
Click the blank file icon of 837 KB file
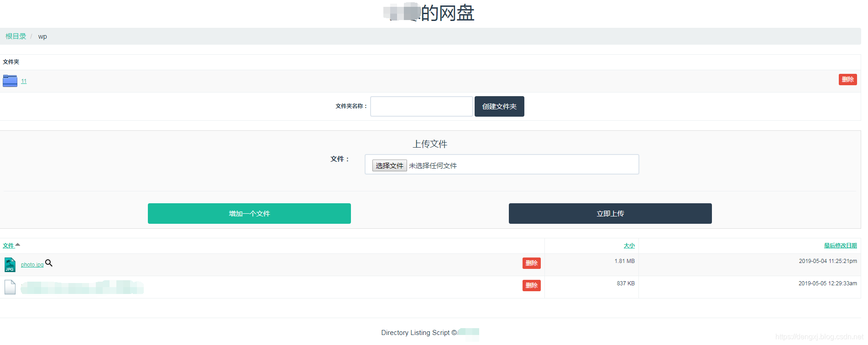point(10,287)
